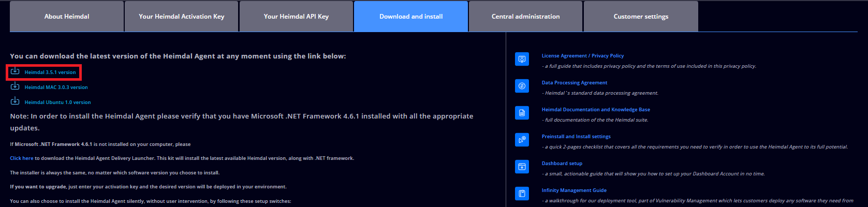The height and width of the screenshot is (207, 868).
Task: Click the 'If you want to upgrade' sentence
Action: pos(148,187)
